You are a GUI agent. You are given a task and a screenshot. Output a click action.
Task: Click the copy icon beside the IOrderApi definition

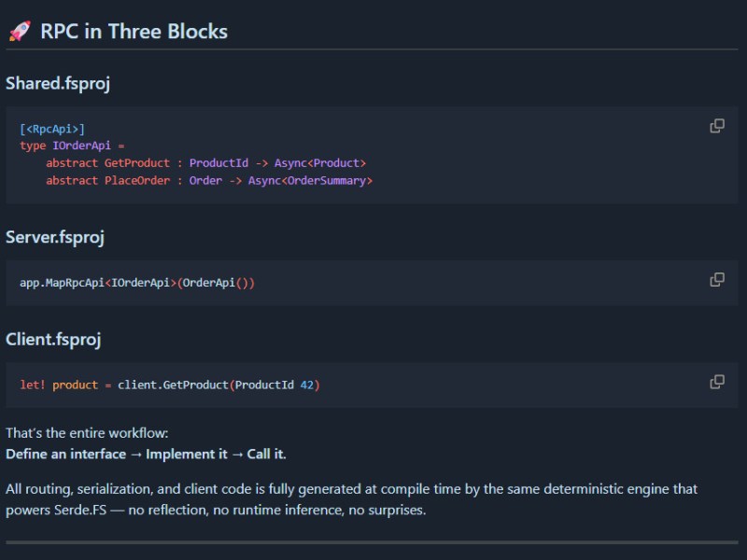point(717,126)
